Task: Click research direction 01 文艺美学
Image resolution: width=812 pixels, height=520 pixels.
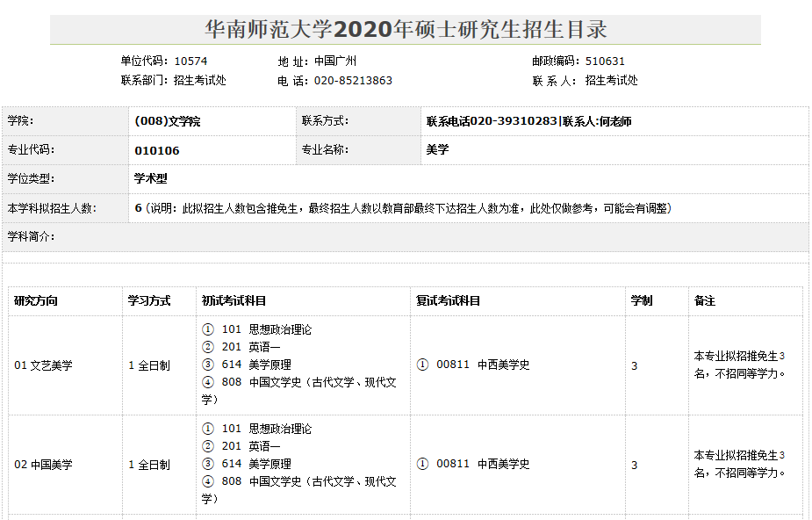Action: [x=44, y=365]
